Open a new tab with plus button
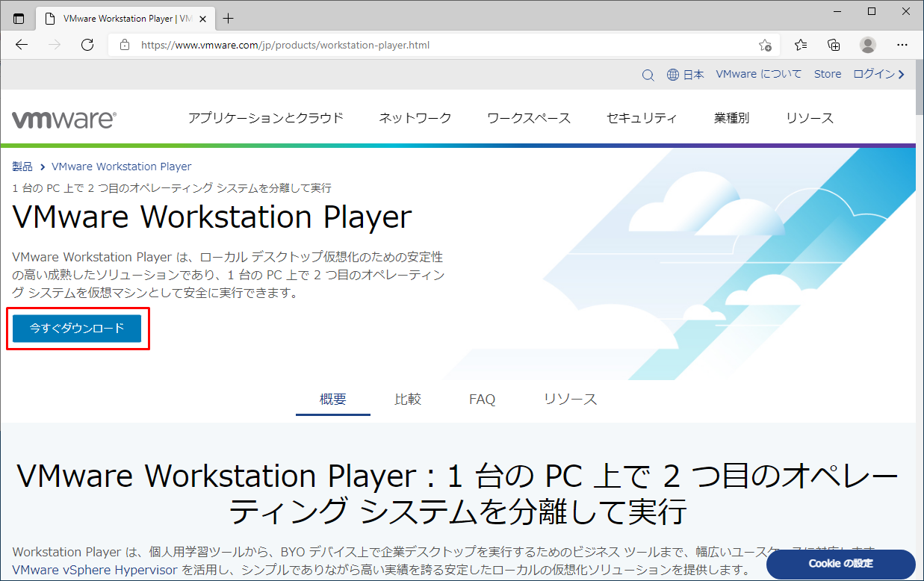 (x=229, y=18)
